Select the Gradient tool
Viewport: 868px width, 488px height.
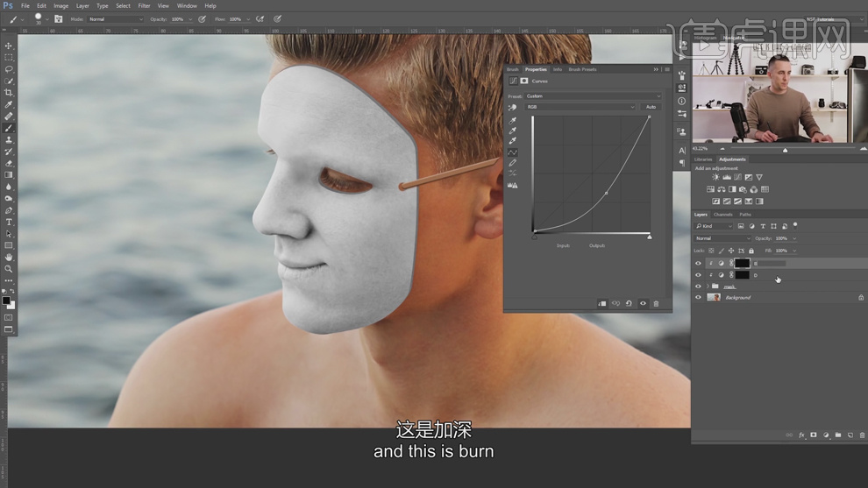click(x=8, y=175)
